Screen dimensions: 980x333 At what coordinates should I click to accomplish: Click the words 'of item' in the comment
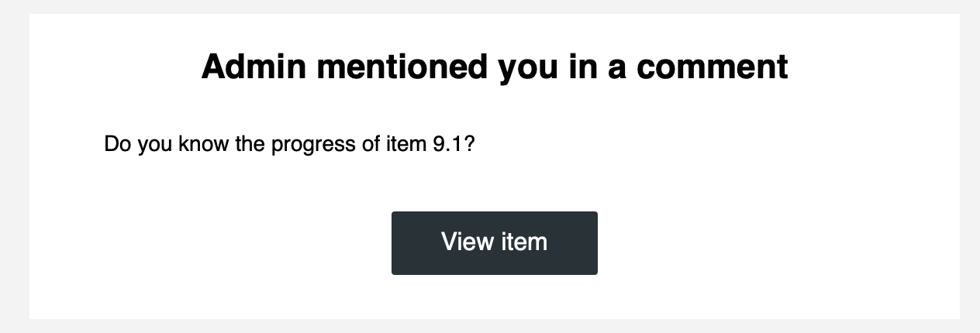[x=394, y=144]
